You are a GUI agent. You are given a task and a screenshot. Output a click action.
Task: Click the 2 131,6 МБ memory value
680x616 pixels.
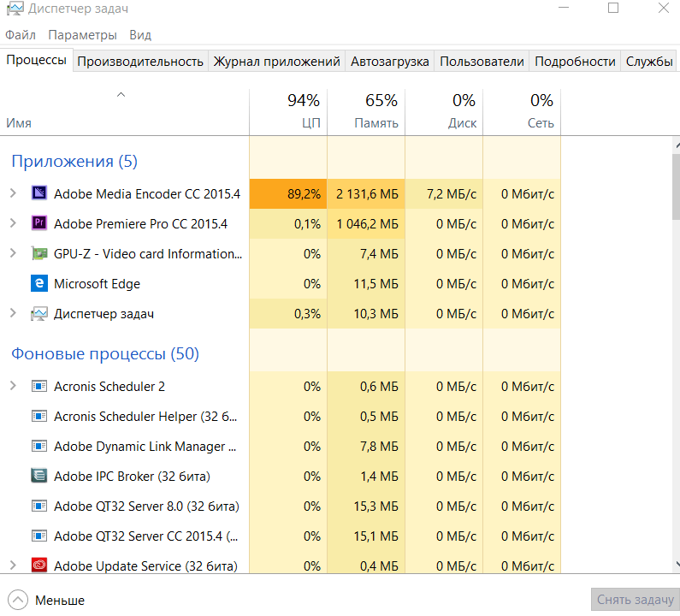366,193
